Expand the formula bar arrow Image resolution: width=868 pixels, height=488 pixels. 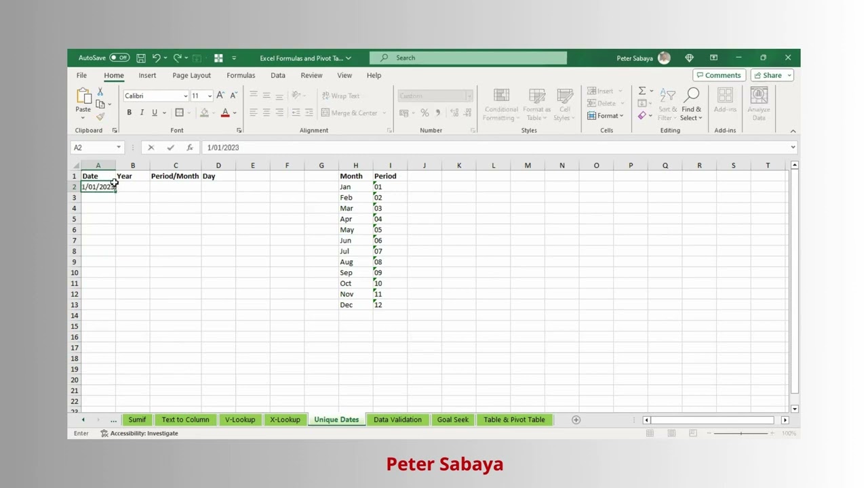point(793,147)
